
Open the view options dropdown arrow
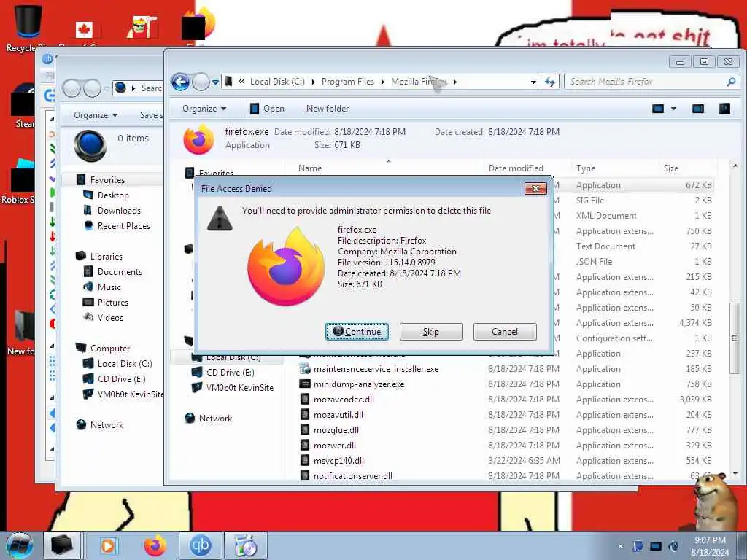point(673,109)
